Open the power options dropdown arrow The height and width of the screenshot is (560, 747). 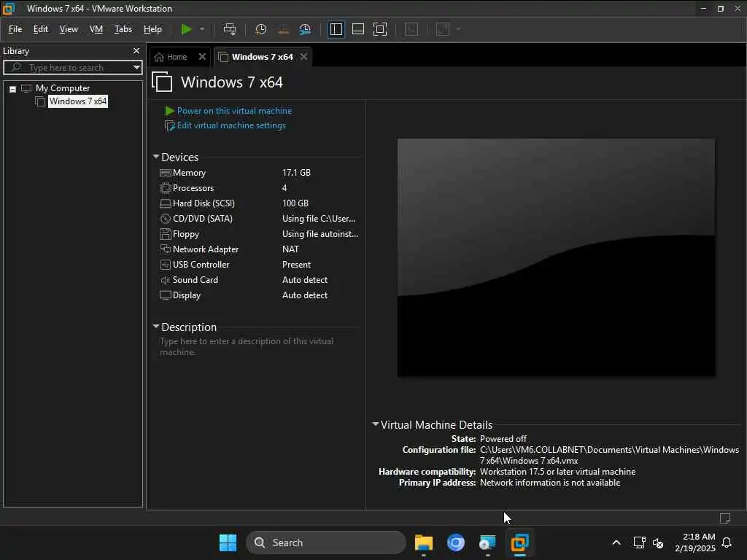coord(202,29)
